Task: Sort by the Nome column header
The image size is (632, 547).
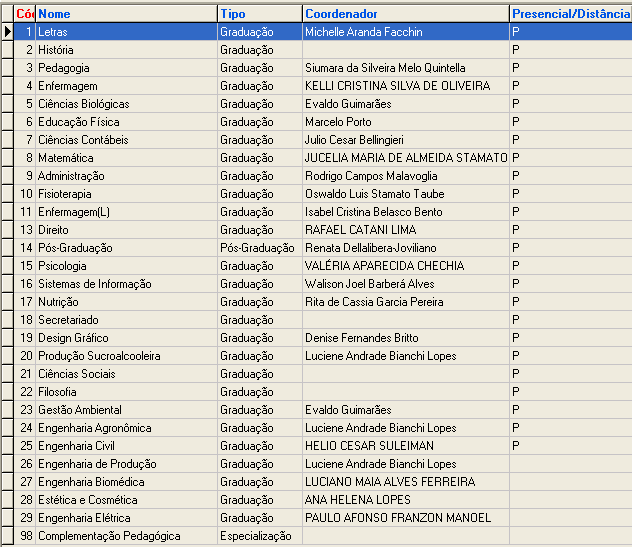Action: (x=126, y=14)
